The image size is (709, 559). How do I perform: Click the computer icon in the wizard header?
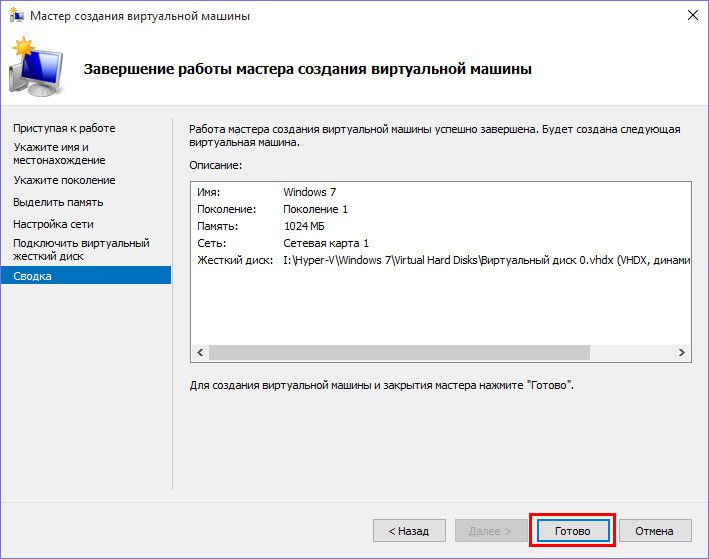point(34,68)
